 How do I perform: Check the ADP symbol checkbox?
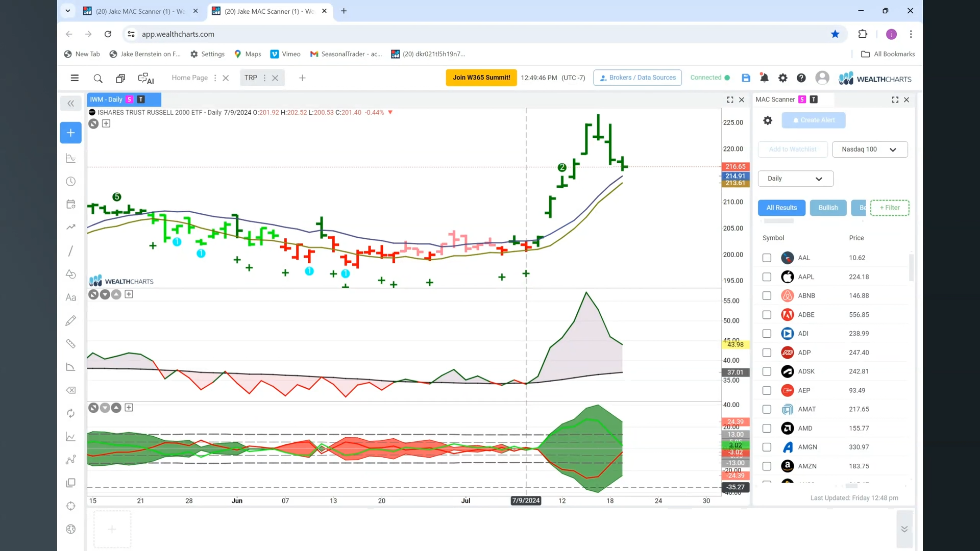click(x=767, y=353)
